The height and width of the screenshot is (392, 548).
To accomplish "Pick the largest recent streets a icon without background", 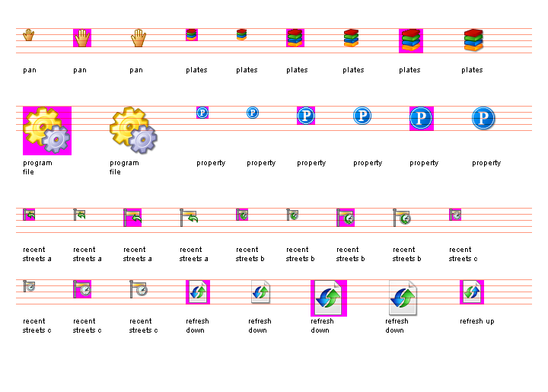I will coord(189,217).
